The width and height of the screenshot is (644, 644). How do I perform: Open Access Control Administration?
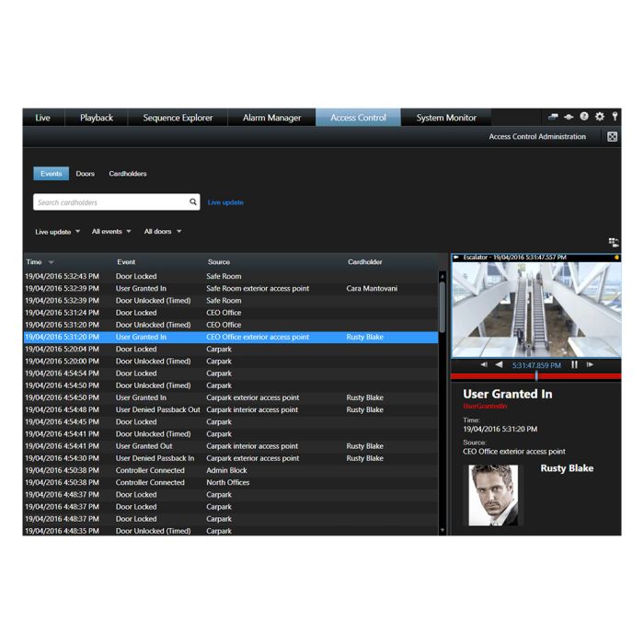point(536,137)
